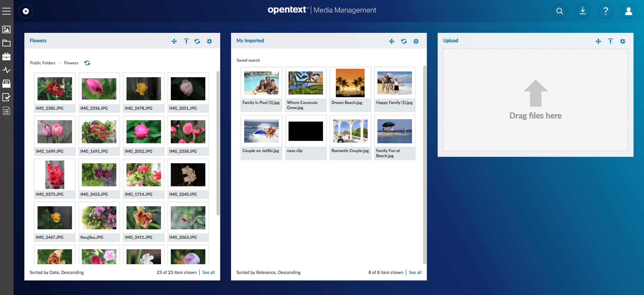The image size is (644, 295).
Task: Open Flowers widget settings gear
Action: coord(209,41)
